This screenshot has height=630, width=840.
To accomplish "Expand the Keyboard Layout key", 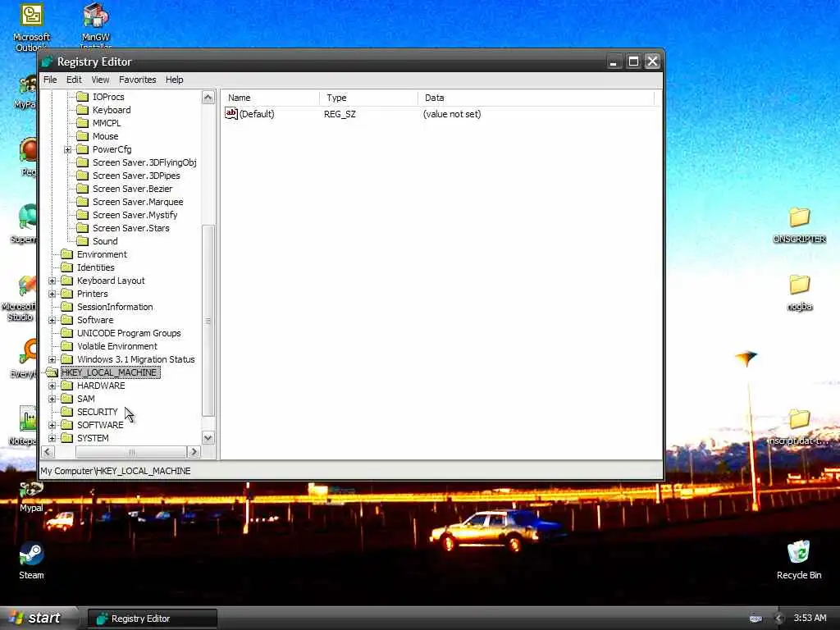I will tap(52, 281).
